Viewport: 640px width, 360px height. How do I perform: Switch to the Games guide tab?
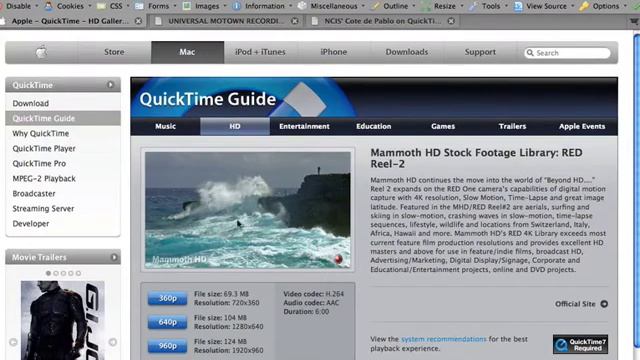tap(443, 127)
